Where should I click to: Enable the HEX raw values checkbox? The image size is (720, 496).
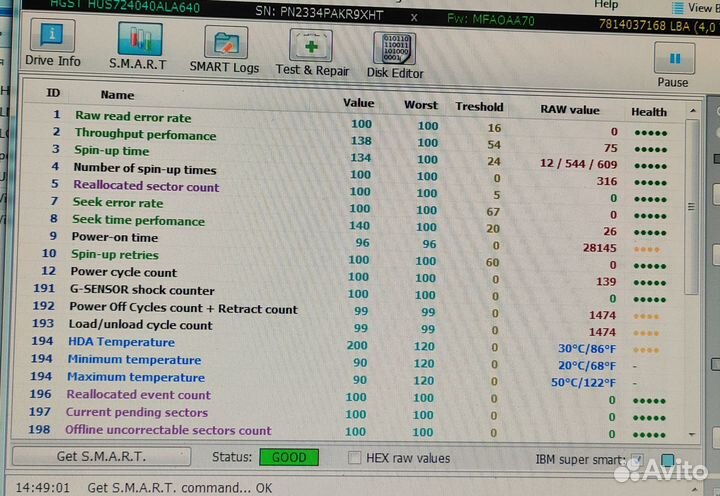click(x=355, y=458)
